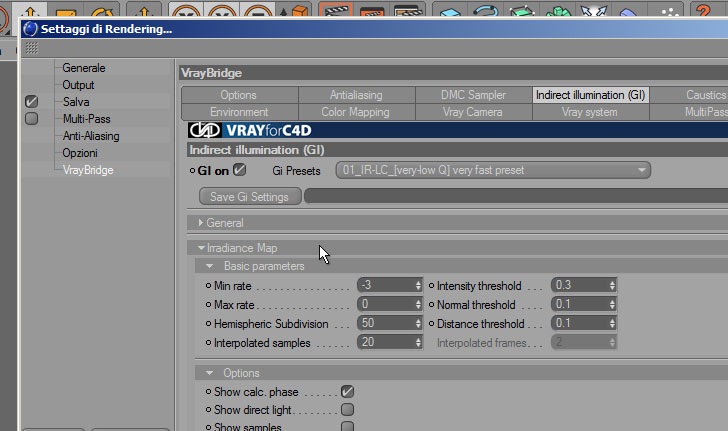Select Opzioni in the settings list
The width and height of the screenshot is (728, 431).
(80, 153)
